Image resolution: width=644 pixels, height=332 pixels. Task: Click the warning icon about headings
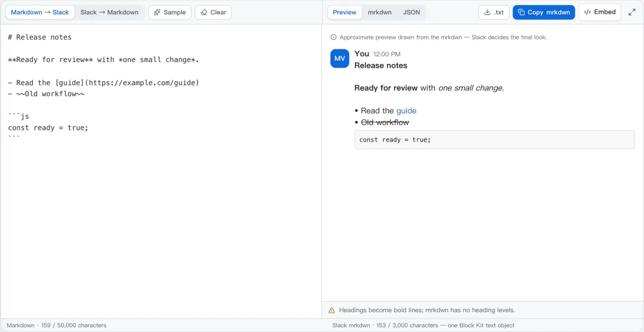[332, 310]
